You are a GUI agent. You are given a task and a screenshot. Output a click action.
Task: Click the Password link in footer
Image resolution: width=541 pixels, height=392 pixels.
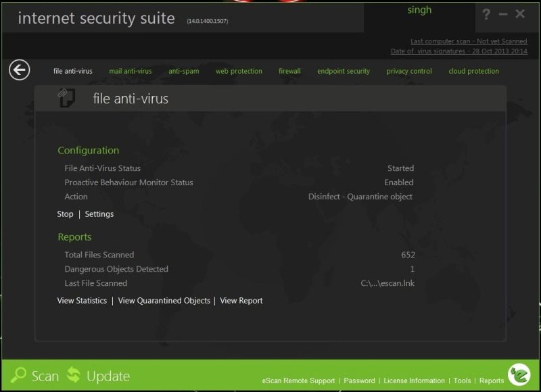tap(360, 381)
